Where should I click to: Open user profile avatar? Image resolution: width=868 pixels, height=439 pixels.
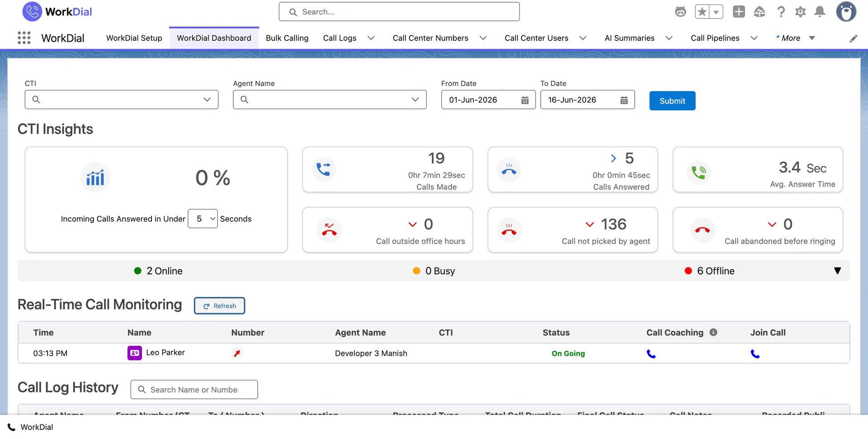(846, 12)
